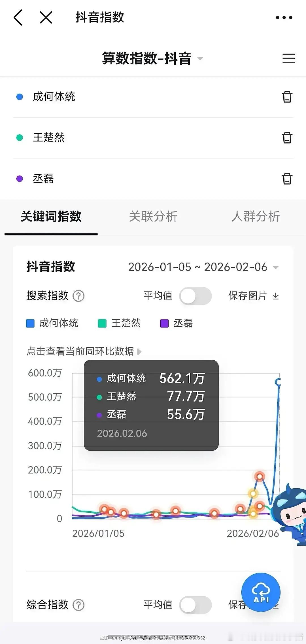Open the date range 2026-01-05 ~ 2026-02-06 dropdown
Screen dimensions: 306x644
[203, 267]
